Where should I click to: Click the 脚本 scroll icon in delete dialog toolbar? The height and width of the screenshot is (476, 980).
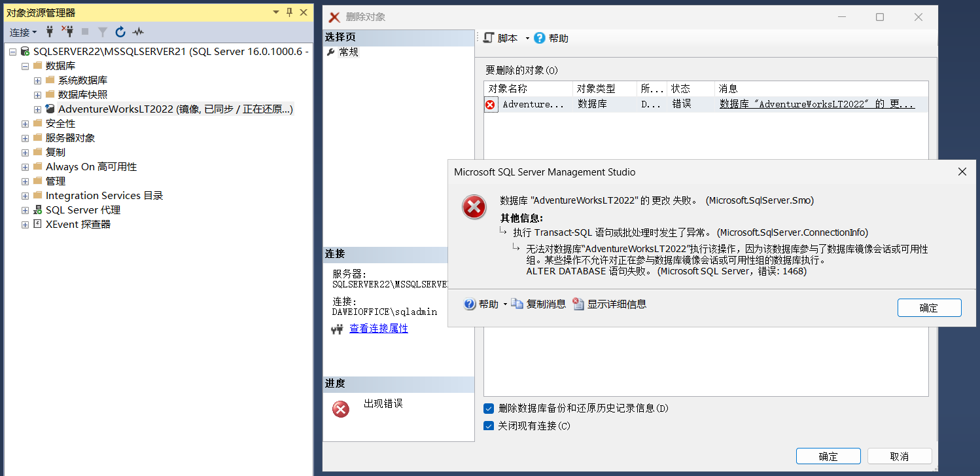tap(488, 38)
